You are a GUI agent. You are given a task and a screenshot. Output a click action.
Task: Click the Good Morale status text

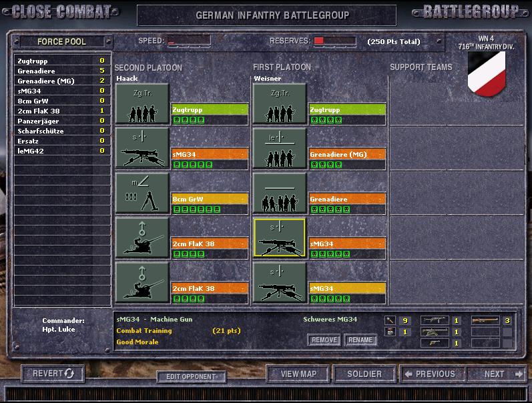tap(138, 342)
